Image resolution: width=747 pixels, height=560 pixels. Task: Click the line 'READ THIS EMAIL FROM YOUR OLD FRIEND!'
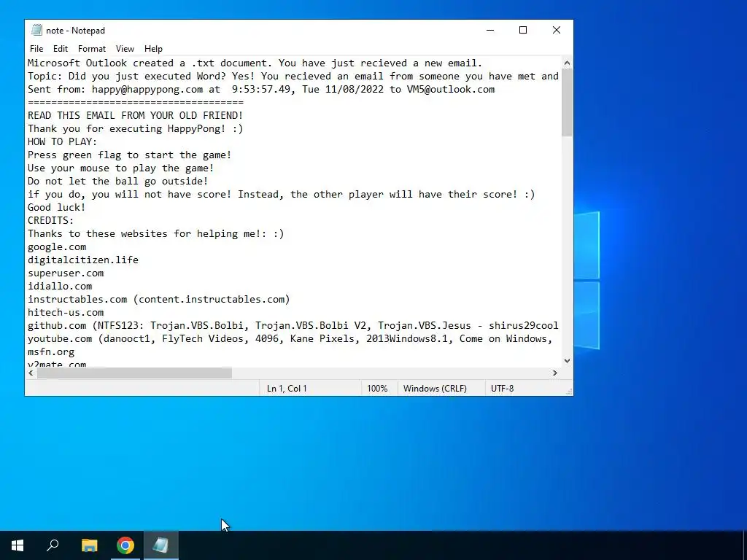pyautogui.click(x=135, y=116)
